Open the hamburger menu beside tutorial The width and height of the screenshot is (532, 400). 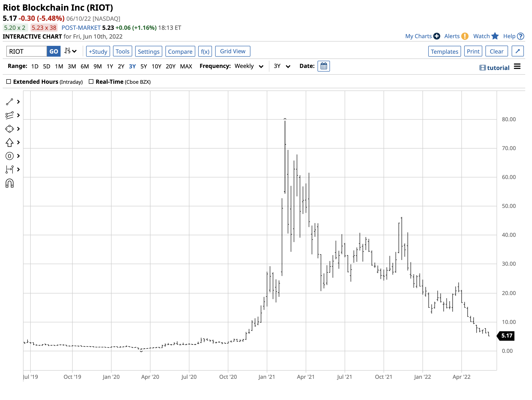[517, 67]
